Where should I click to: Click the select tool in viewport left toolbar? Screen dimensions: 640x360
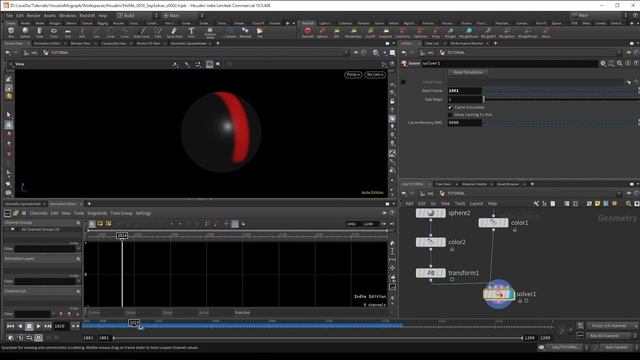click(9, 115)
